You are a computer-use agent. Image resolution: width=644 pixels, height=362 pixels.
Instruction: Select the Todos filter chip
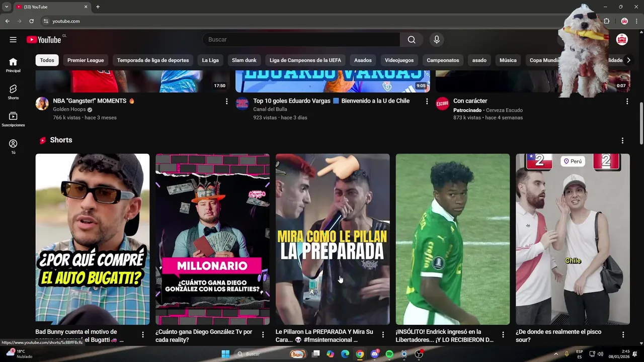pos(47,60)
